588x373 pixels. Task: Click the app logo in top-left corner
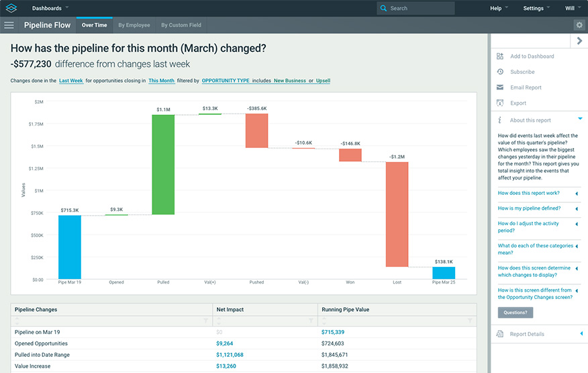click(12, 8)
